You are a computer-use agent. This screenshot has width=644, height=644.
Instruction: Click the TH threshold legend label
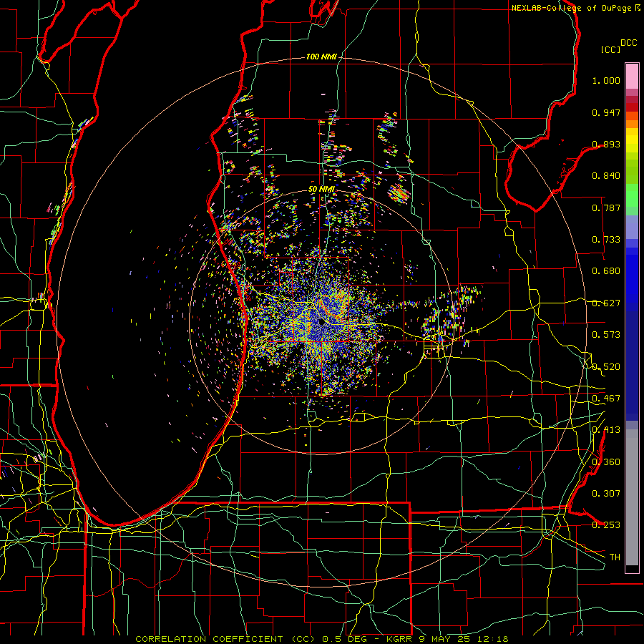point(615,557)
